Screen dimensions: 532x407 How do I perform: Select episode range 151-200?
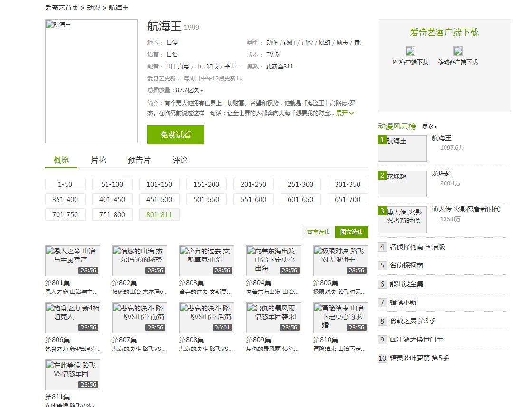coord(206,184)
